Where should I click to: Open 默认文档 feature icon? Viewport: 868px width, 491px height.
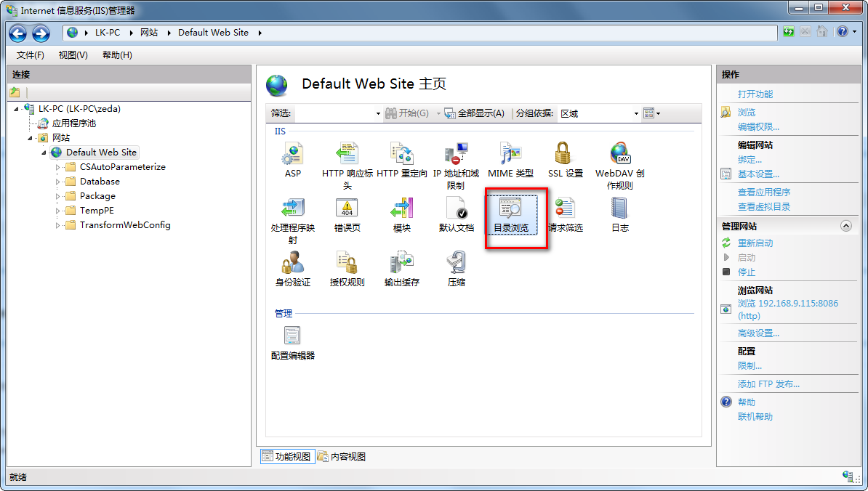456,214
